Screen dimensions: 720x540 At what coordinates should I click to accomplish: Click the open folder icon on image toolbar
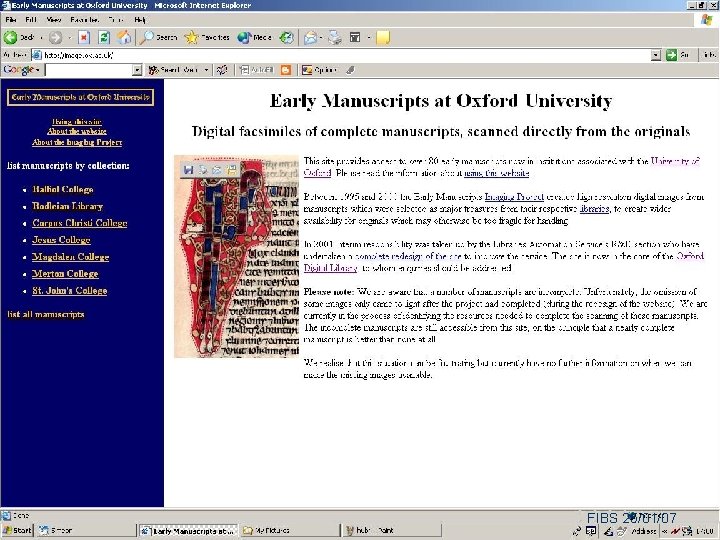click(x=231, y=170)
